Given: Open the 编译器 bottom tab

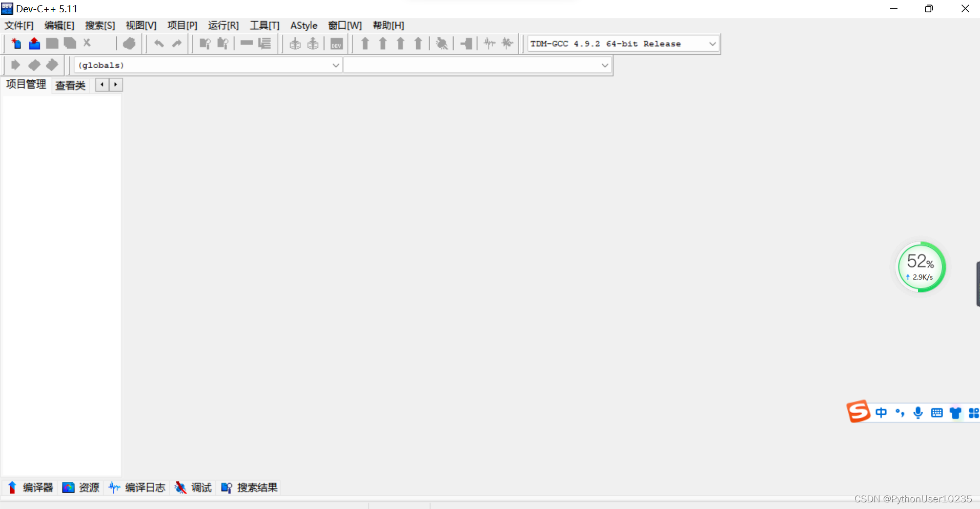Looking at the screenshot, I should click(31, 487).
